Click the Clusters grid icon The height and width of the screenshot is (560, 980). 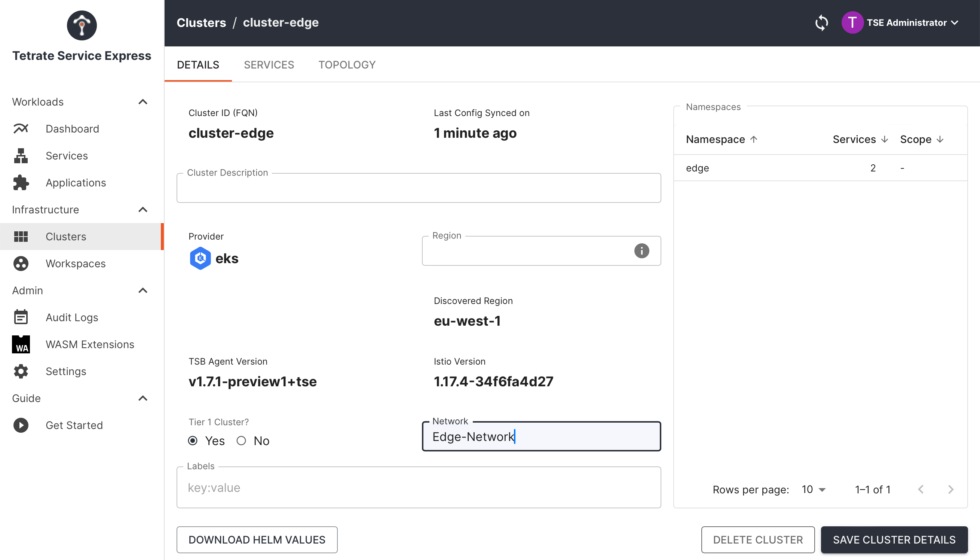[21, 237]
